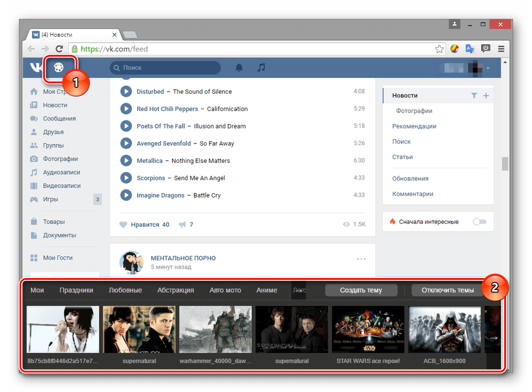Image resolution: width=532 pixels, height=392 pixels.
Task: Select Комментарии in right panel
Action: pyautogui.click(x=413, y=194)
